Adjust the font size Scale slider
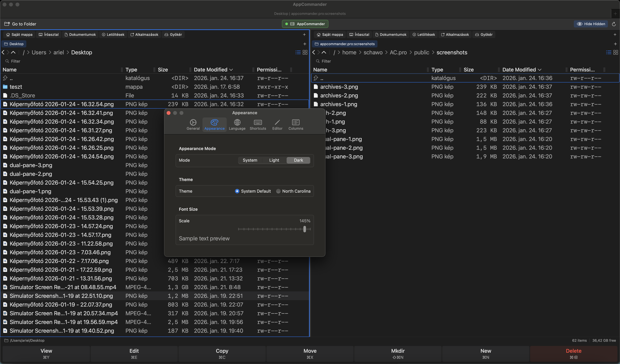Image resolution: width=620 pixels, height=364 pixels. point(304,229)
